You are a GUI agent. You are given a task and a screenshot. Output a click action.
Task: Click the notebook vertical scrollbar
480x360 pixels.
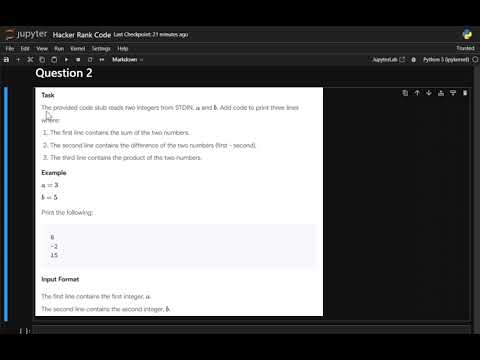tap(476, 200)
